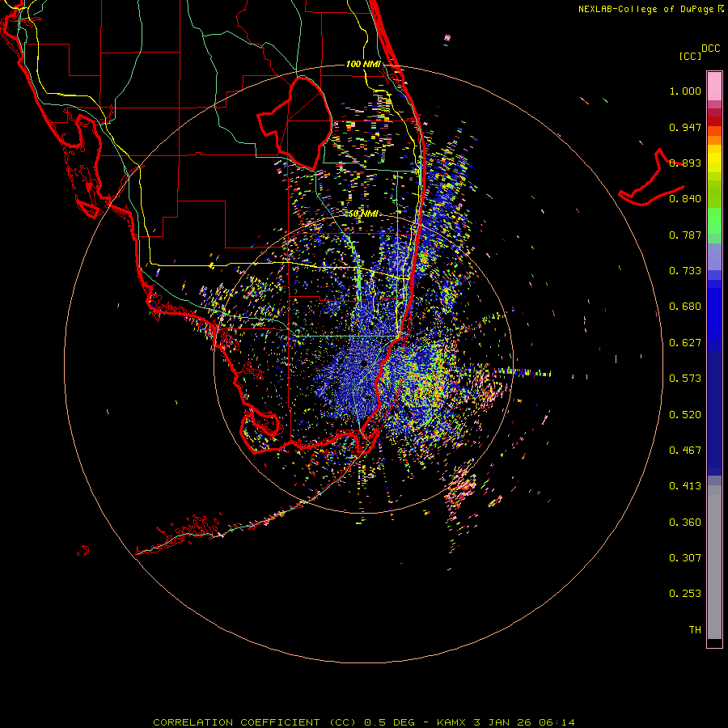The width and height of the screenshot is (728, 728).
Task: Select the 0.627 color scale value
Action: coord(685,343)
